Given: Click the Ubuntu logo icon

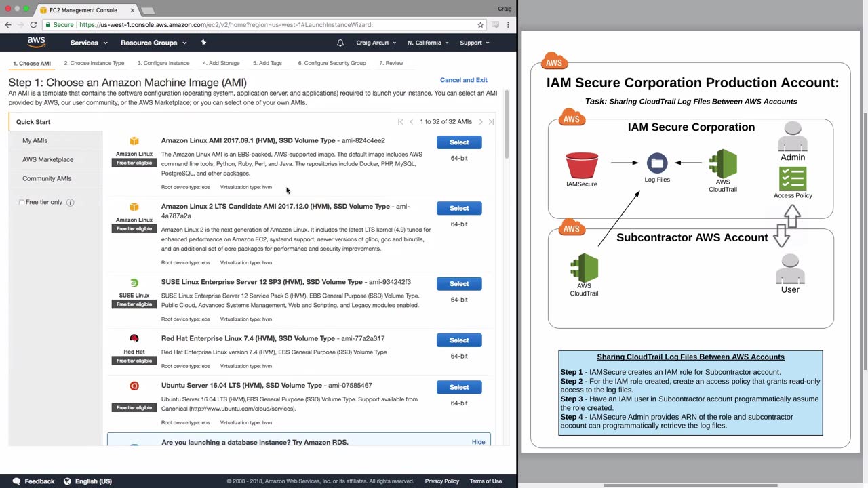Looking at the screenshot, I should pos(134,386).
